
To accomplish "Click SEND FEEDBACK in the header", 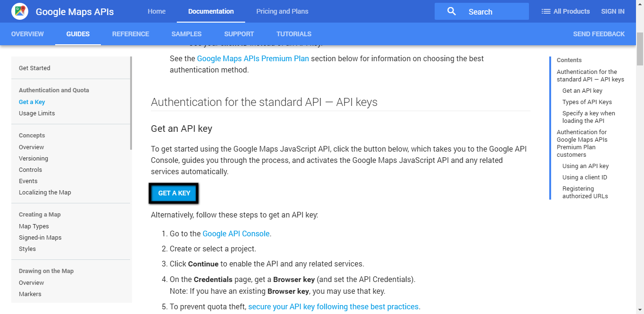I will pos(599,34).
